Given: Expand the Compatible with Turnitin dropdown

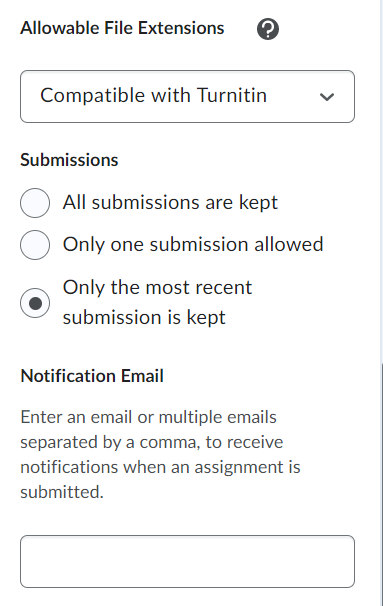Looking at the screenshot, I should click(x=187, y=96).
